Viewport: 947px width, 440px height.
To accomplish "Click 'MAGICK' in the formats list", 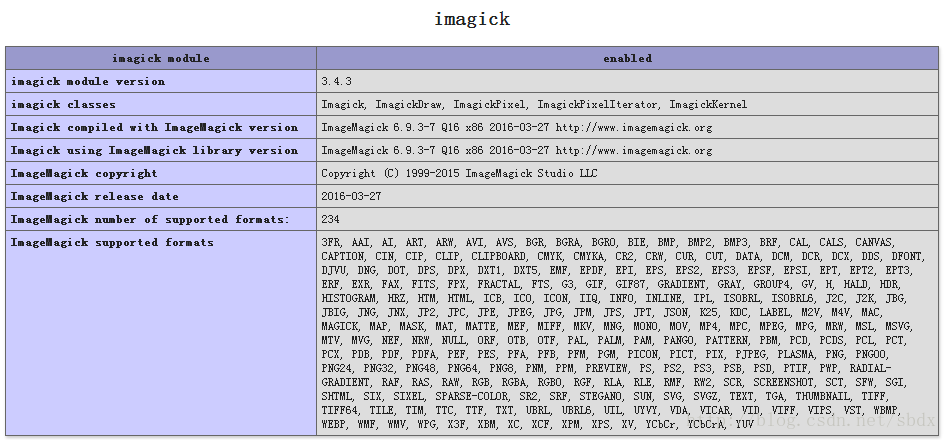I will pos(339,326).
